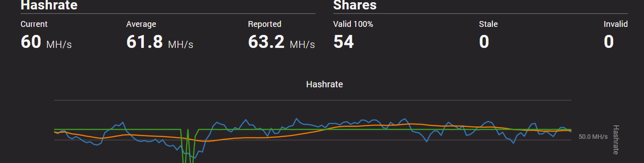This screenshot has width=644, height=163.
Task: Select the Average hashrate label
Action: [141, 24]
